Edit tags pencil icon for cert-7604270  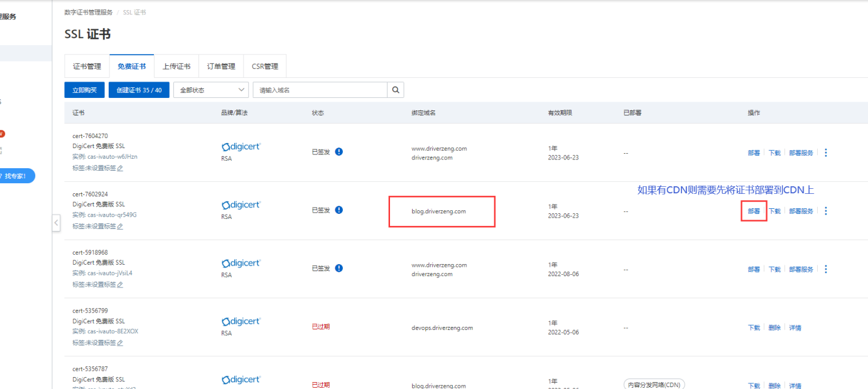click(x=120, y=168)
